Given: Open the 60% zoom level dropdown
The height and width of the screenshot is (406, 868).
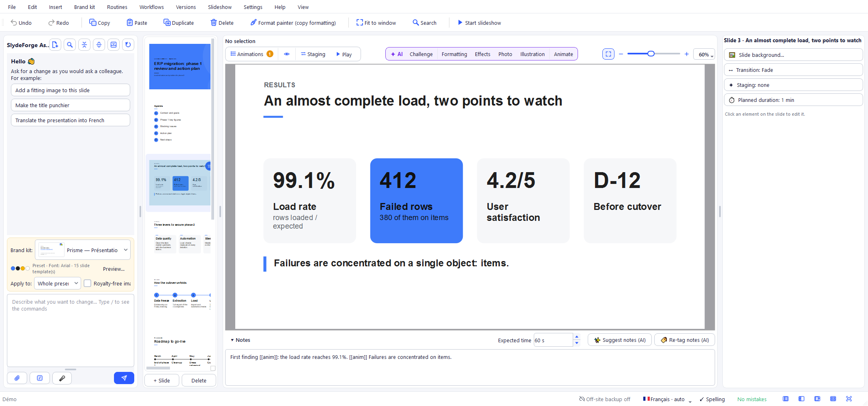Looking at the screenshot, I should click(704, 54).
